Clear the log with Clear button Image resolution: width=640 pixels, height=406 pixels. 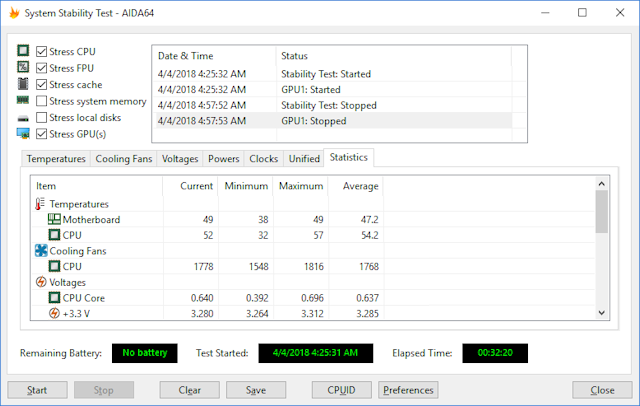coord(189,390)
